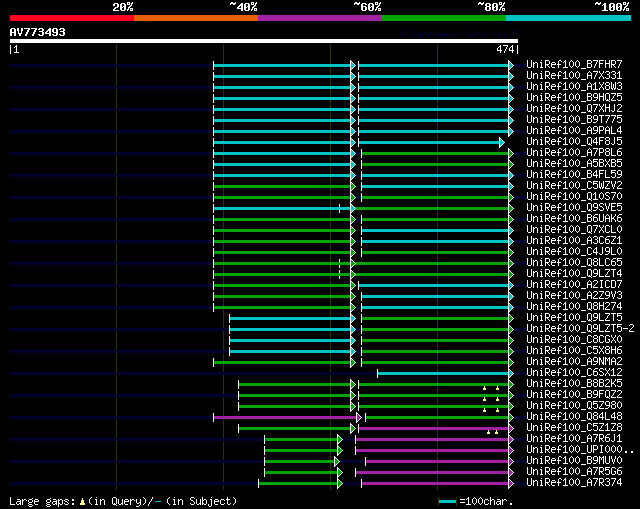Select the UniRef100_A3C6Z1 label

coord(574,241)
